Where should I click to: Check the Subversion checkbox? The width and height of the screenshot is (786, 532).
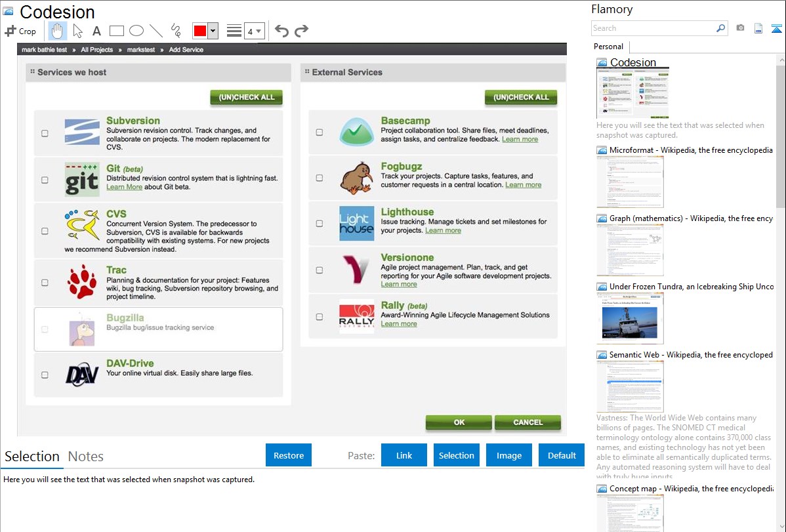pyautogui.click(x=45, y=133)
